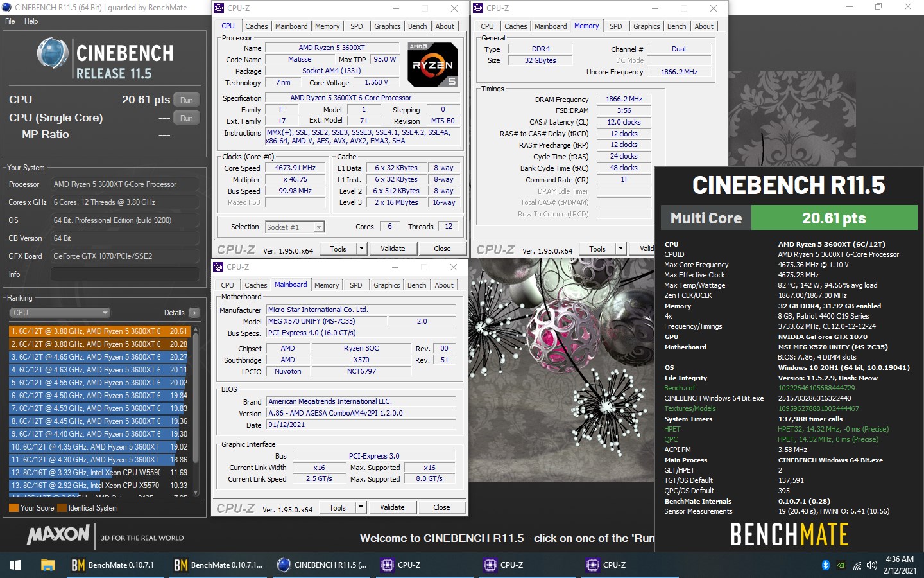924x578 pixels.
Task: Select ranking row 1 with score 20.61
Action: (99, 331)
